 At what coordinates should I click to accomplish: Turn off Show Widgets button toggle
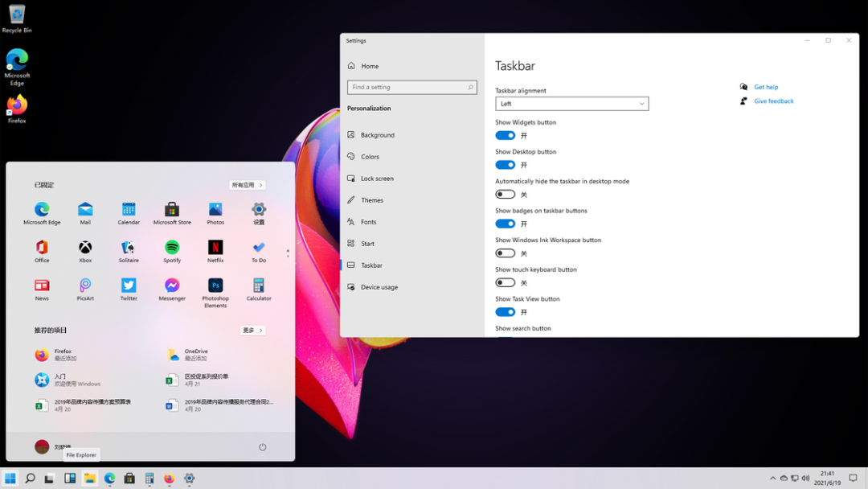point(505,136)
